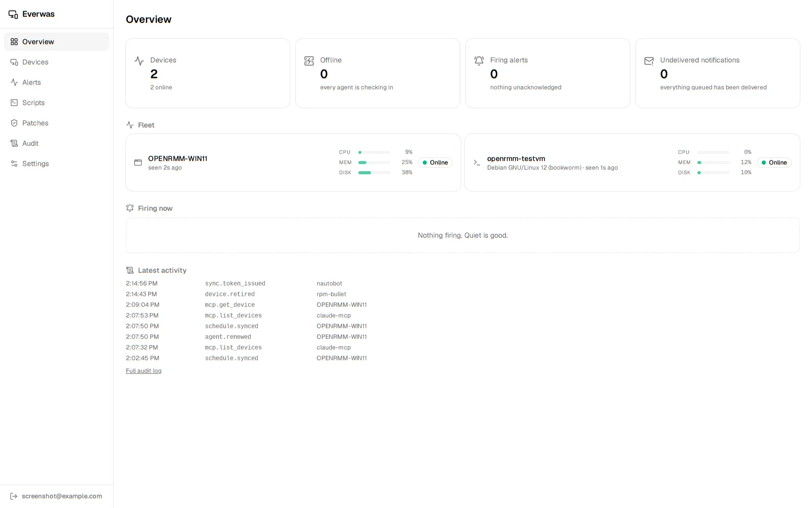The width and height of the screenshot is (812, 508).
Task: Click the device.retired activity entry
Action: (x=230, y=294)
